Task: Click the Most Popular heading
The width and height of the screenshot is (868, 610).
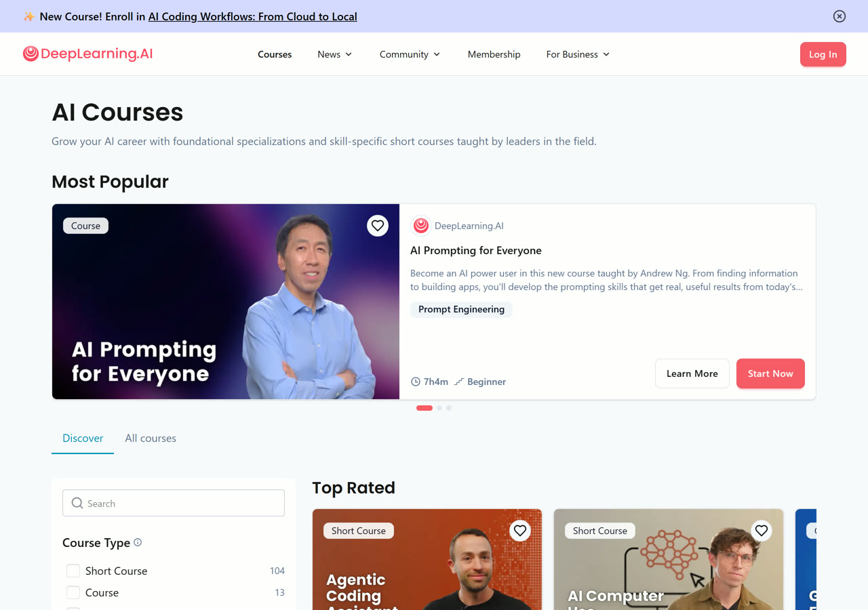Action: pos(110,182)
